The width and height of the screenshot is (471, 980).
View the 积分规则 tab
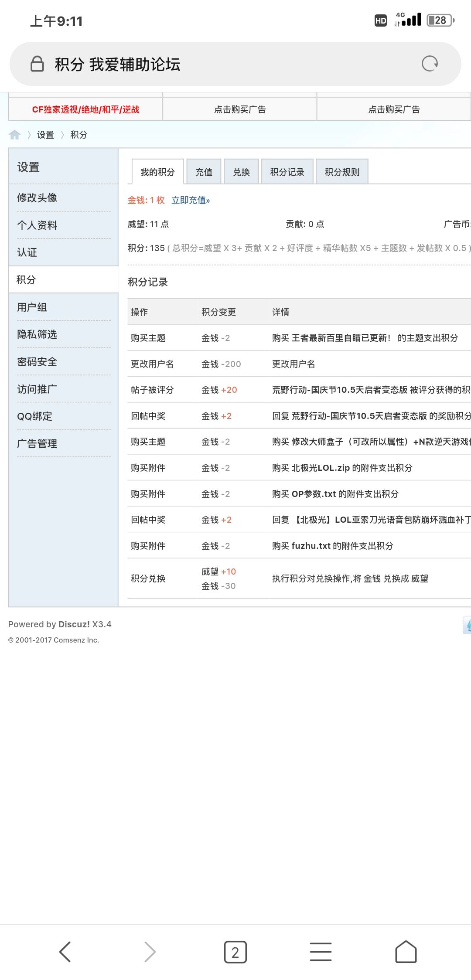pyautogui.click(x=342, y=172)
